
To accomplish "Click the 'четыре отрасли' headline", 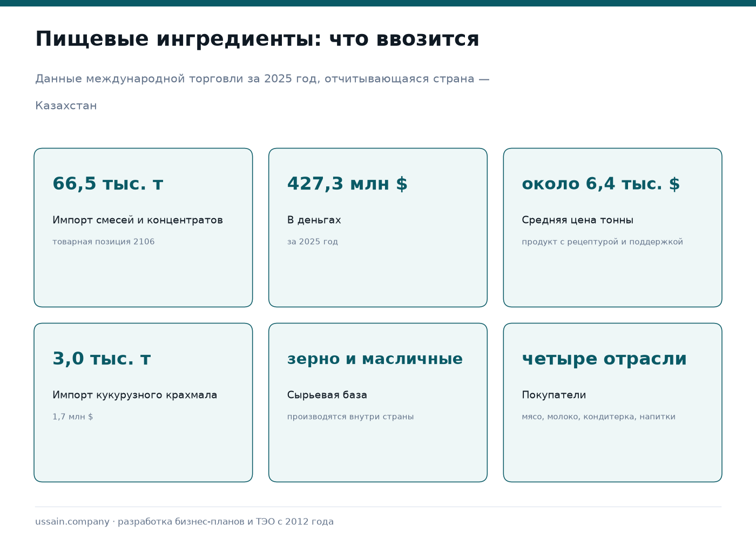I will coord(604,359).
